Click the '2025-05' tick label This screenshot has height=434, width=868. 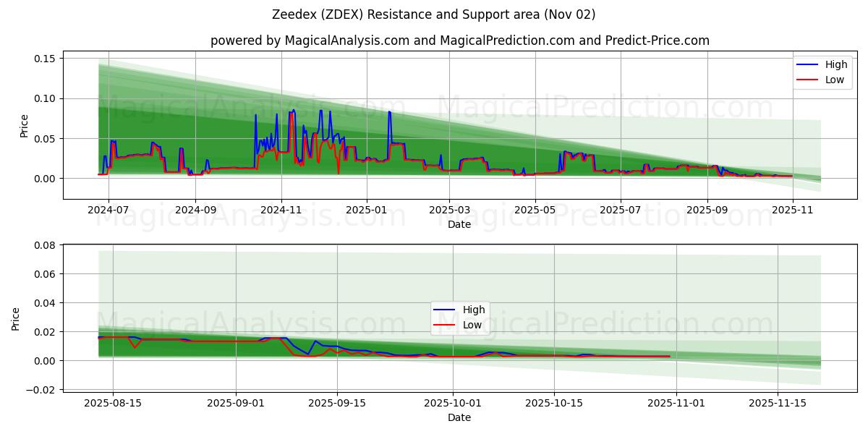(x=535, y=210)
